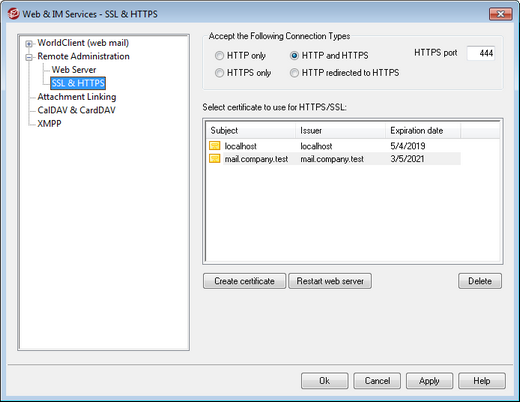Image resolution: width=520 pixels, height=402 pixels.
Task: Expand the WorldClient (web mail) node
Action: (29, 44)
